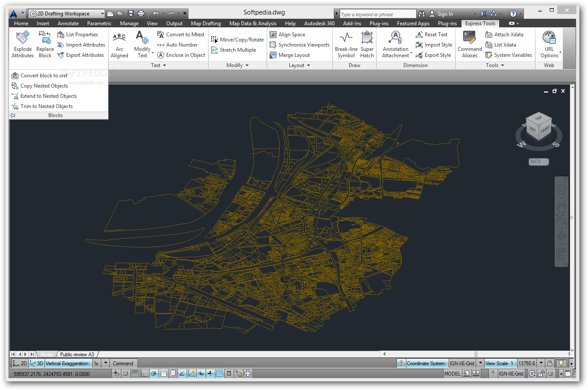Image resolution: width=588 pixels, height=390 pixels.
Task: Toggle the MODEL space status button
Action: (453, 373)
